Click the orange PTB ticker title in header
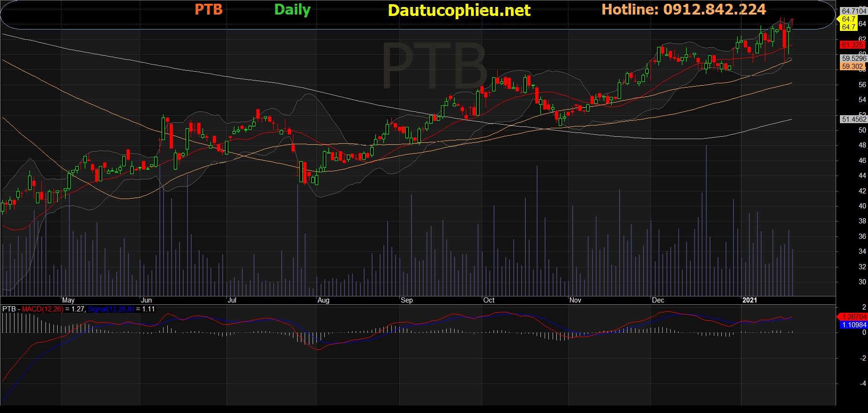868x413 pixels. click(209, 9)
